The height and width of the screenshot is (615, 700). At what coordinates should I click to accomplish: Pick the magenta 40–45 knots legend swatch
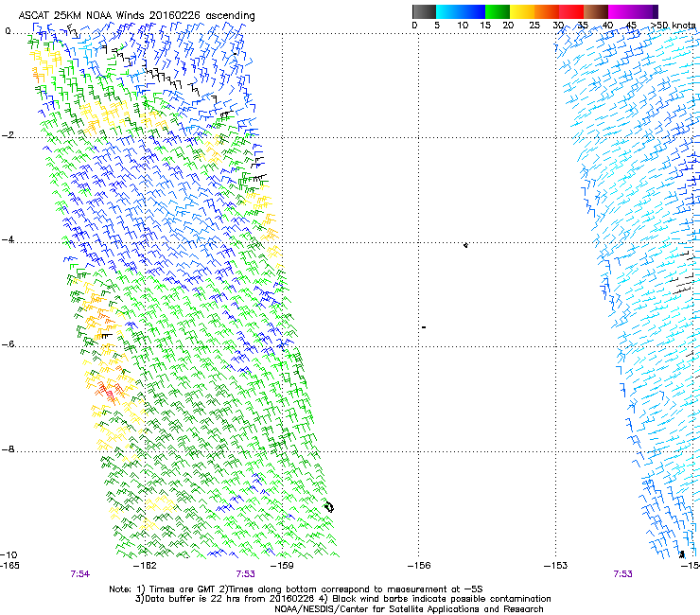click(621, 11)
